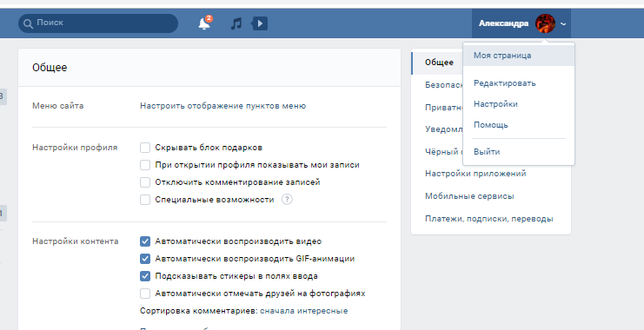Open the music note icon
This screenshot has width=644, height=330.
[236, 23]
